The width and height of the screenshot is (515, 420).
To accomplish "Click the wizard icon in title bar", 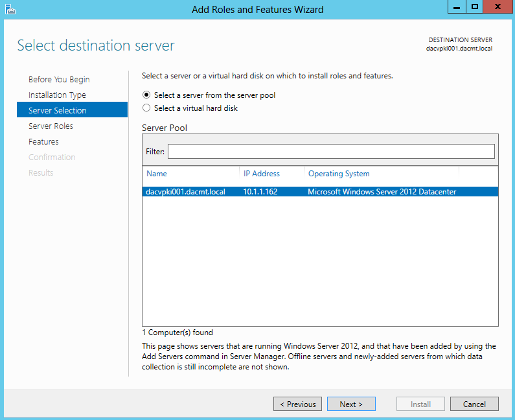I will pos(10,9).
